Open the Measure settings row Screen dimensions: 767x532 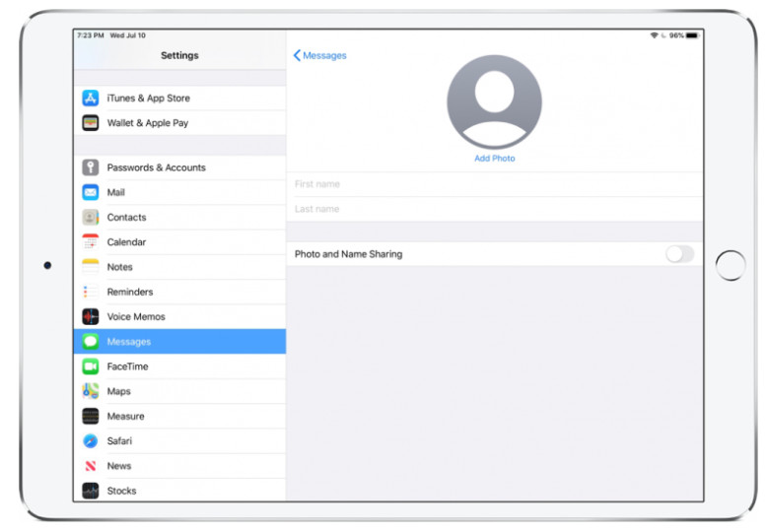179,416
